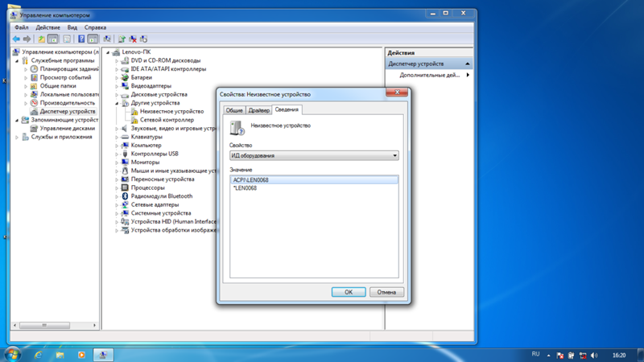Expand IDE ATA/ATAPI контроллеры node
This screenshot has width=644, height=362.
pyautogui.click(x=117, y=69)
